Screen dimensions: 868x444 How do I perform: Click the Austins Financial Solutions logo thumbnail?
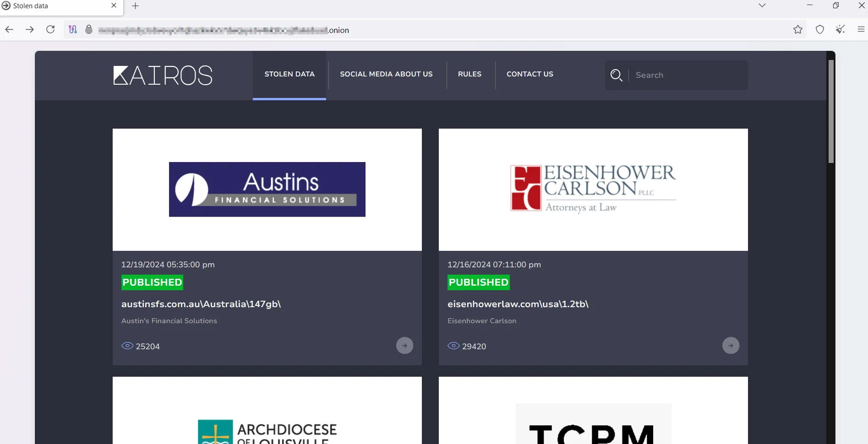pyautogui.click(x=267, y=190)
